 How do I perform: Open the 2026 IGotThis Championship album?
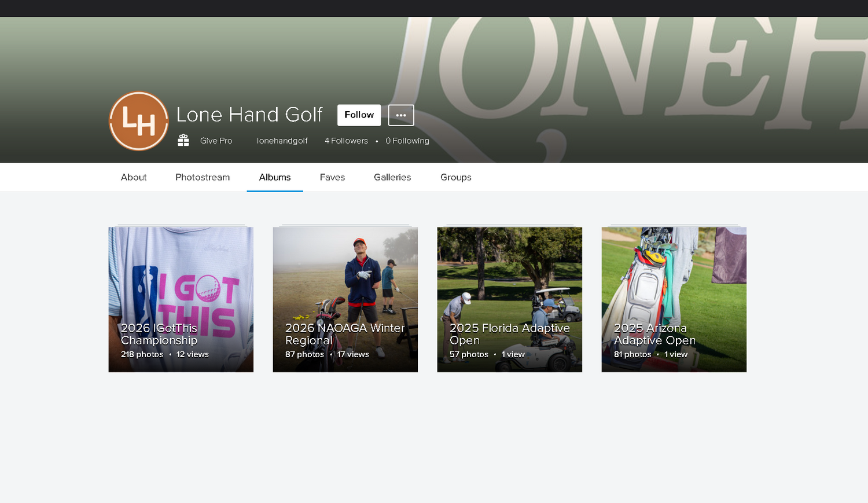pyautogui.click(x=181, y=299)
